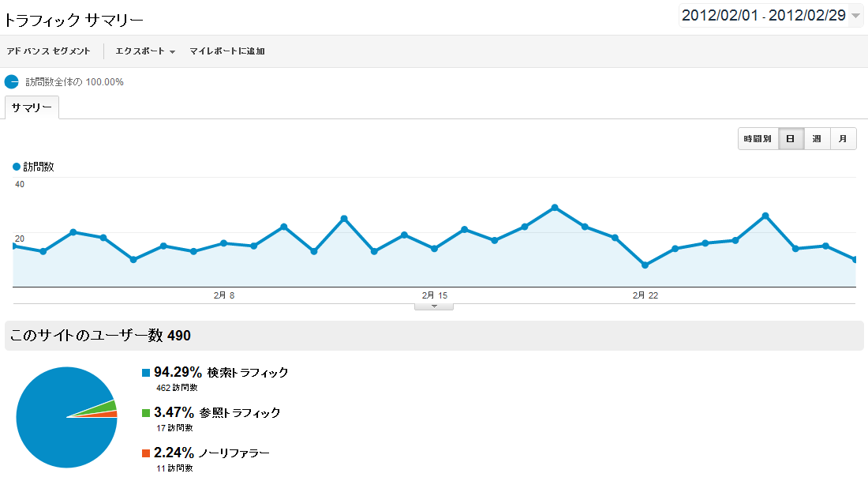Click the highest peak data point on graph
The height and width of the screenshot is (481, 868).
(555, 208)
